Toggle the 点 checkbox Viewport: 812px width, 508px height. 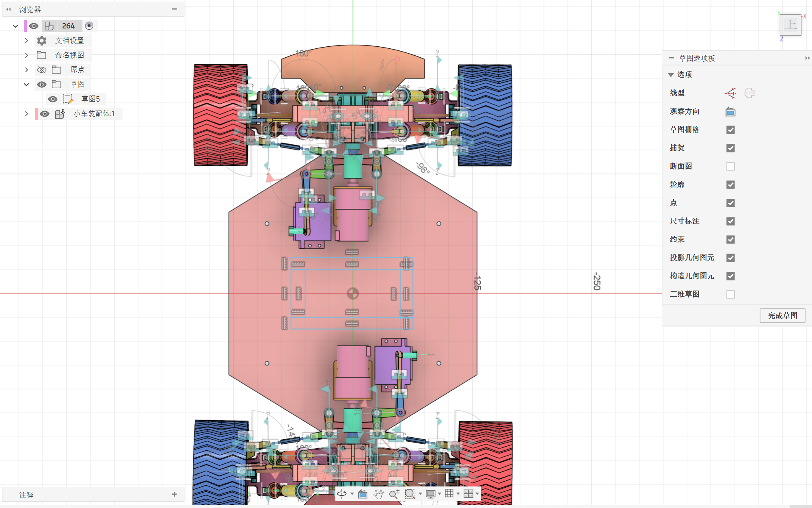pyautogui.click(x=730, y=203)
